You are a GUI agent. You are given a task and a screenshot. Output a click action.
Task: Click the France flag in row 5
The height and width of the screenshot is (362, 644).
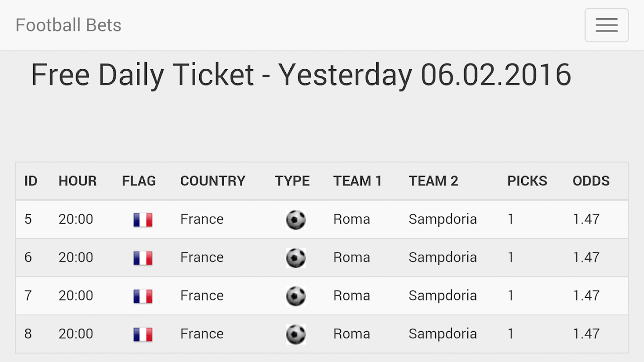tap(143, 220)
